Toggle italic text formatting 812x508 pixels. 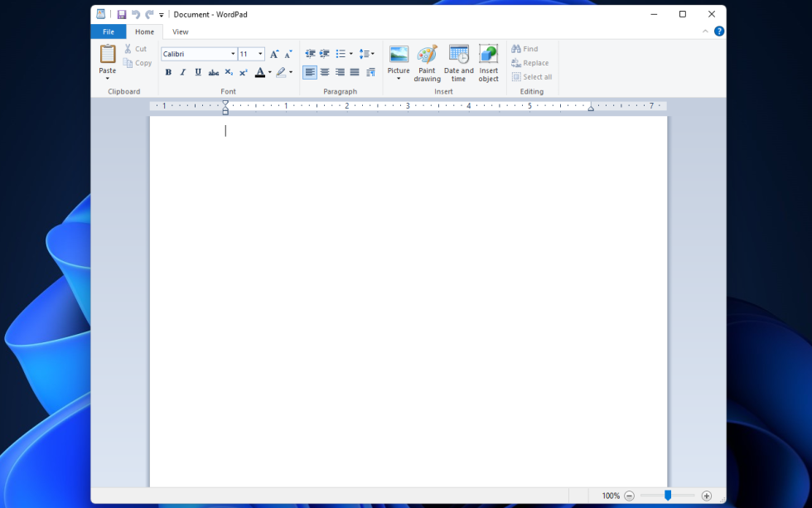coord(183,72)
